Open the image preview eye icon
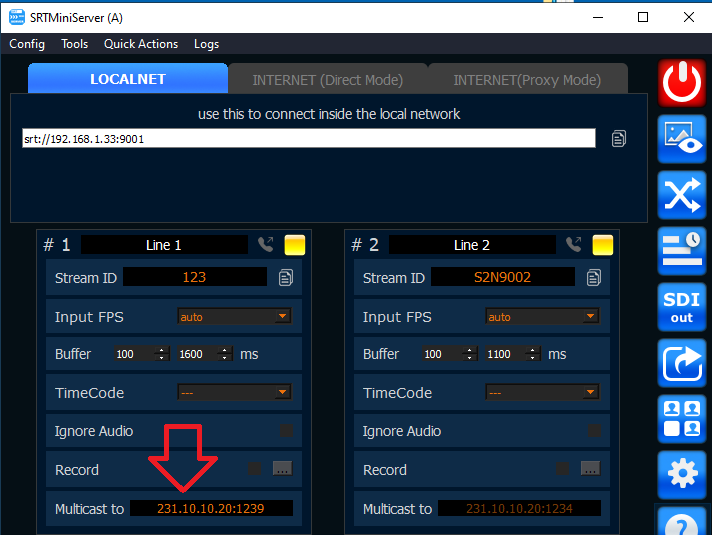The width and height of the screenshot is (712, 535). click(682, 139)
